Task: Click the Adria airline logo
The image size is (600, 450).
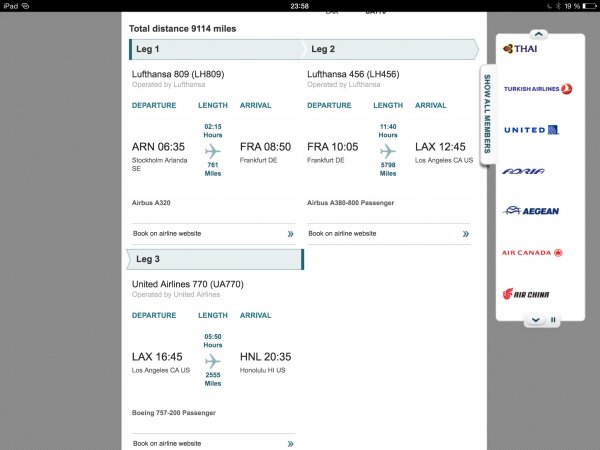Action: (x=524, y=171)
